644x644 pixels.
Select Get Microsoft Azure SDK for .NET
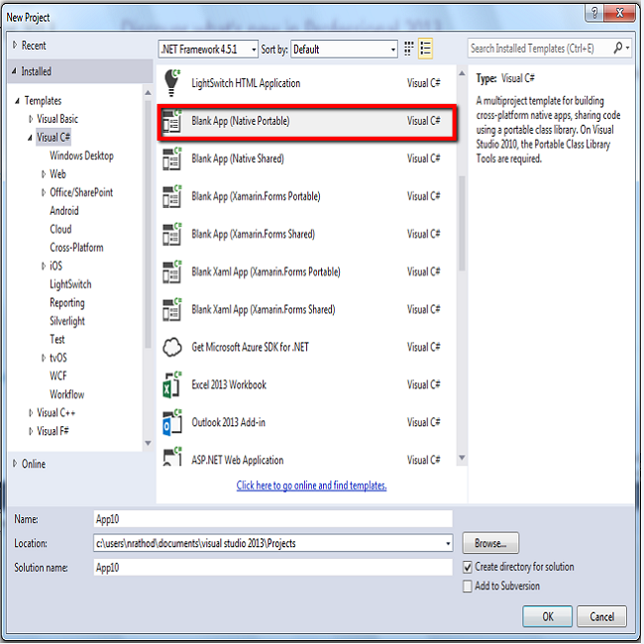250,348
